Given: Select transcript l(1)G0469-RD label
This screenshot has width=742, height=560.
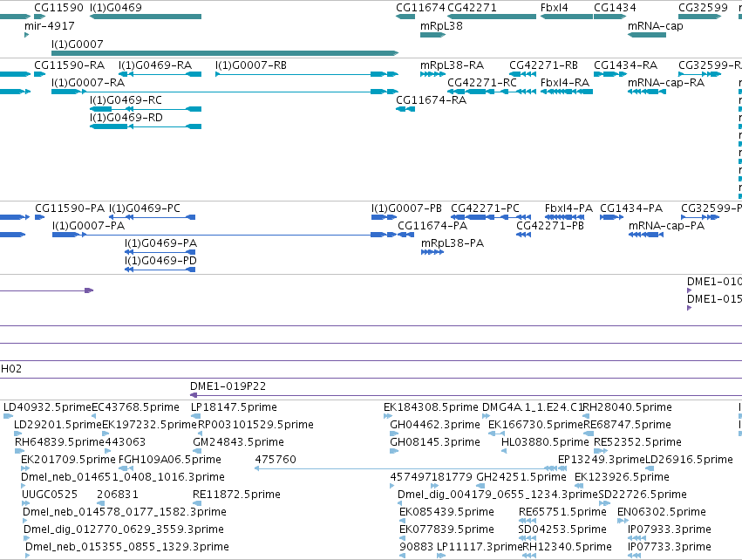Looking at the screenshot, I should pyautogui.click(x=126, y=117).
